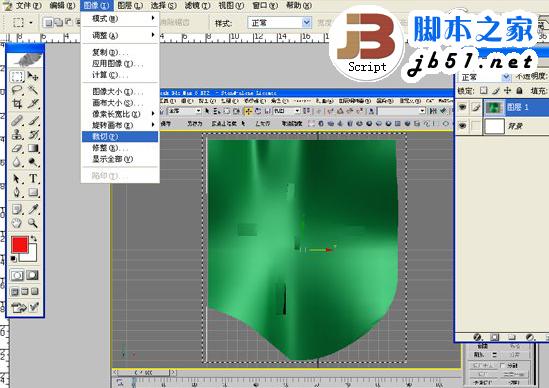Switch to Full Screen mode button
This screenshot has height=388, width=549.
click(35, 291)
